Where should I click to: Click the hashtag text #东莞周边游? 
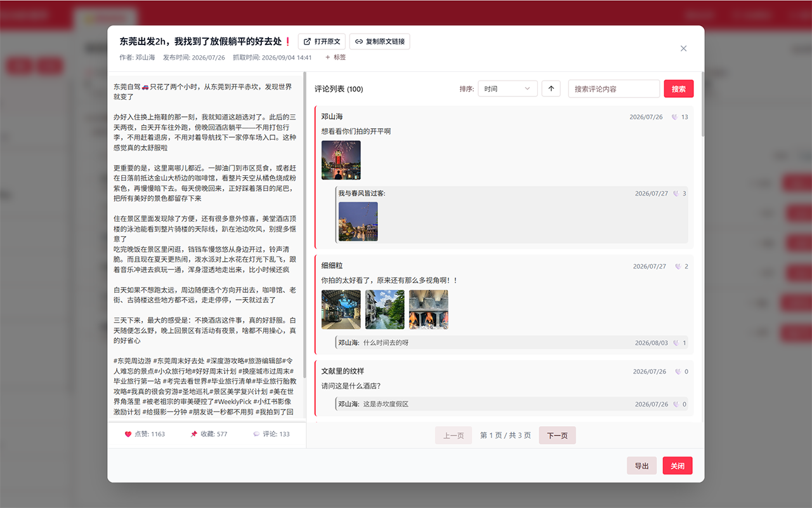[133, 361]
